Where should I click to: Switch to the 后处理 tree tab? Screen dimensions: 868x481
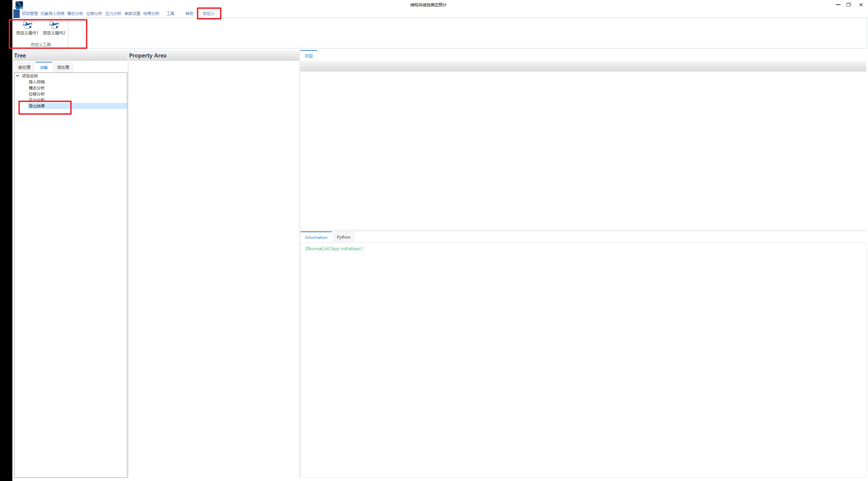tap(63, 67)
